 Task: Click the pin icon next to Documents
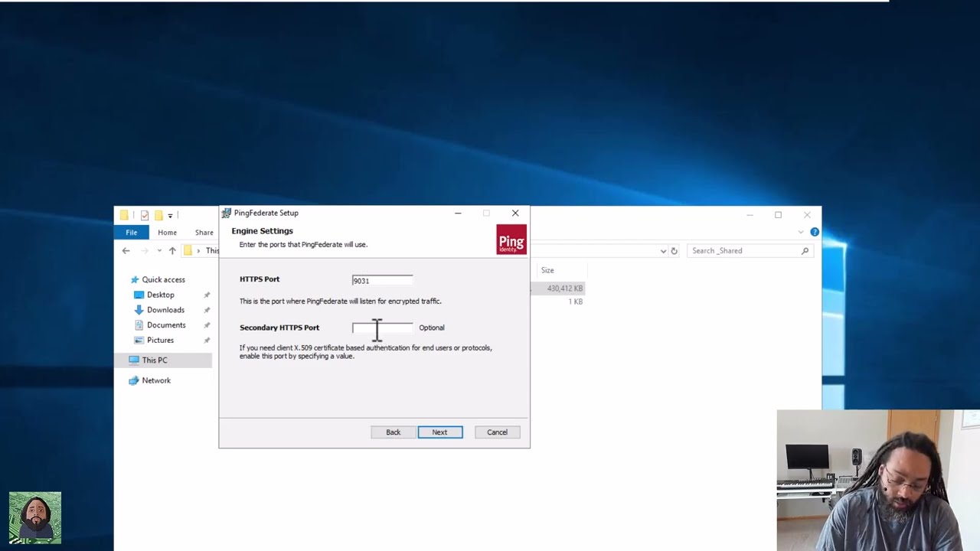click(207, 325)
